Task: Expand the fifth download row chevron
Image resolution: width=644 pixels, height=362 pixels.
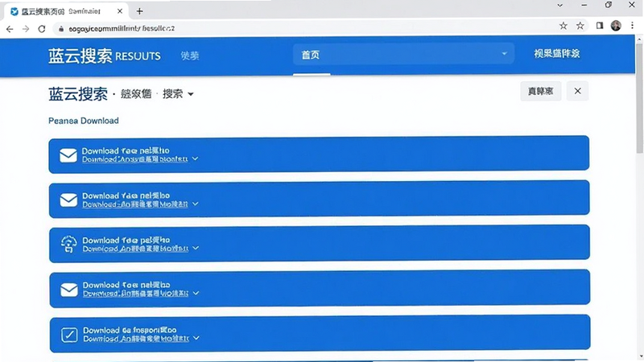Action: 196,338
